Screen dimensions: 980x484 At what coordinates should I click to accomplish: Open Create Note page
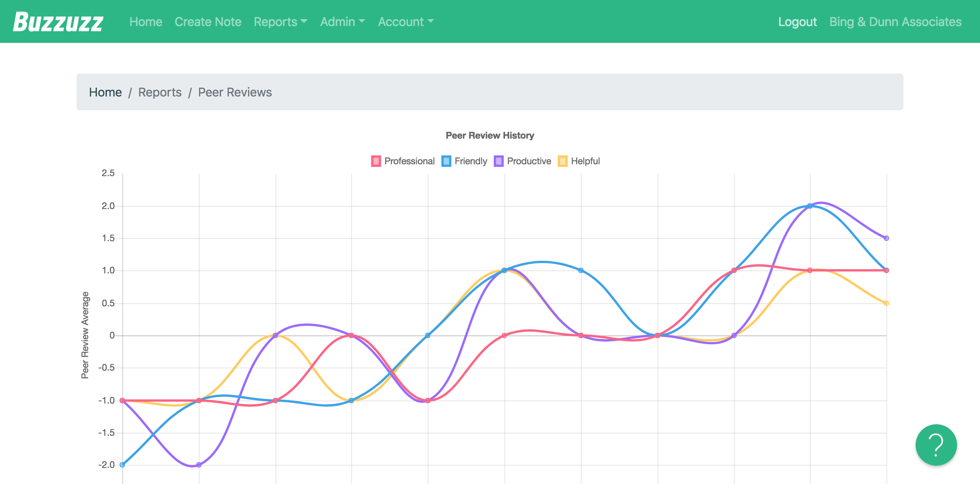pos(208,22)
